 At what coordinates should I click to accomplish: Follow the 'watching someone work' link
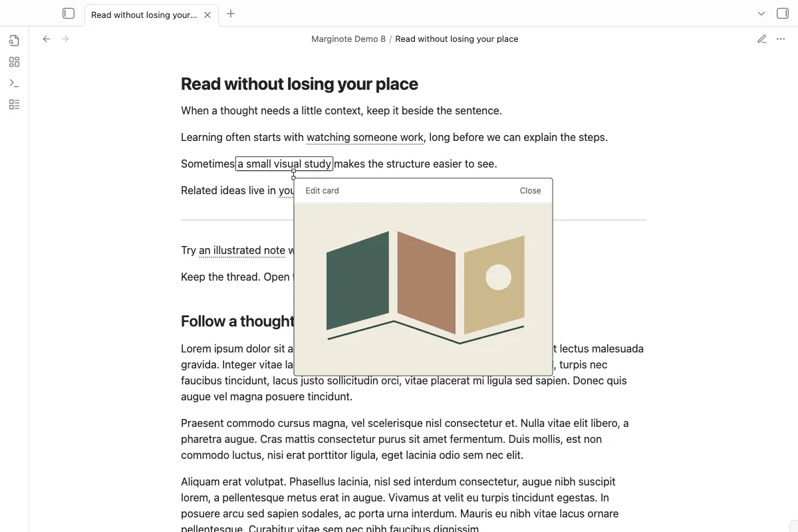[x=365, y=138]
